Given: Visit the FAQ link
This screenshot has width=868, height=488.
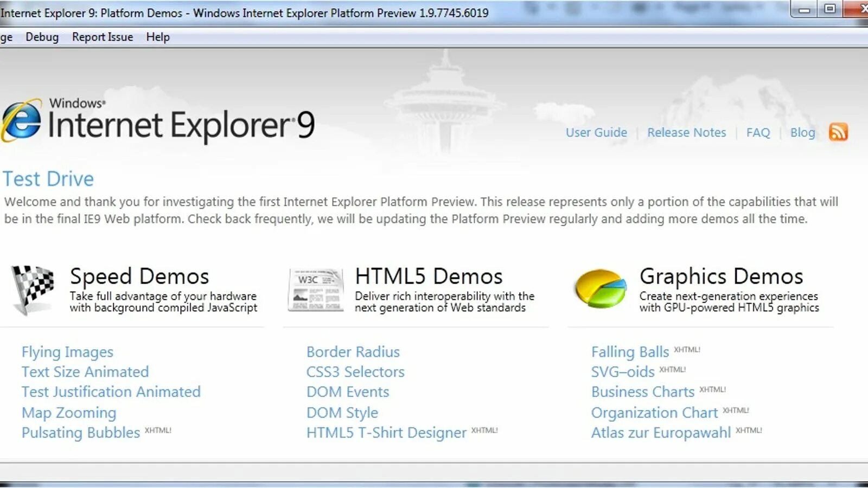Looking at the screenshot, I should [x=758, y=132].
